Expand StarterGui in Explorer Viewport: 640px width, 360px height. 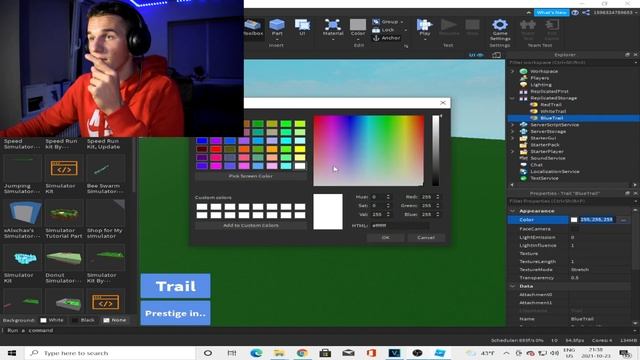click(513, 138)
